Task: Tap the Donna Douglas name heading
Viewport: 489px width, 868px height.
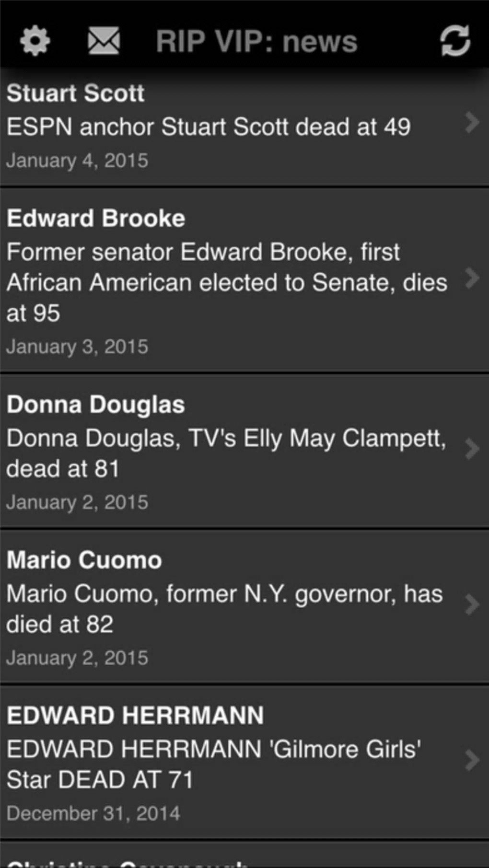Action: click(x=96, y=405)
